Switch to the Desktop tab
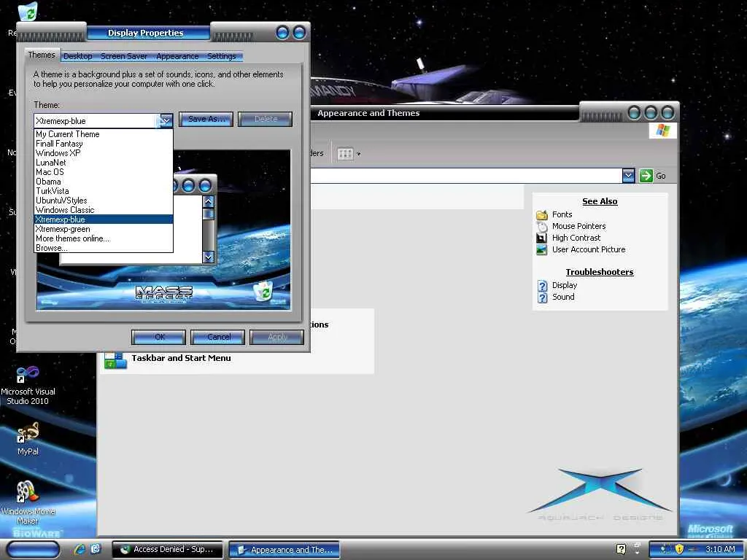This screenshot has height=560, width=747. tap(77, 56)
